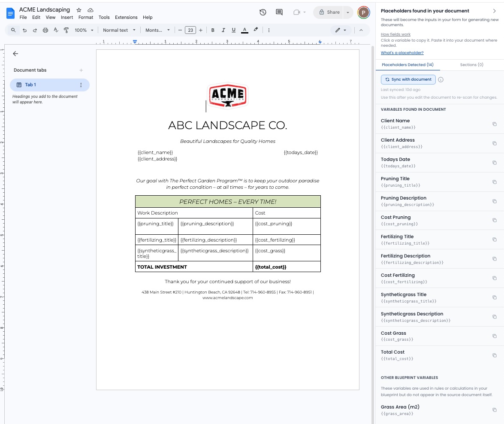Copy the Client Address placeholder
This screenshot has height=424, width=504.
[x=495, y=143]
